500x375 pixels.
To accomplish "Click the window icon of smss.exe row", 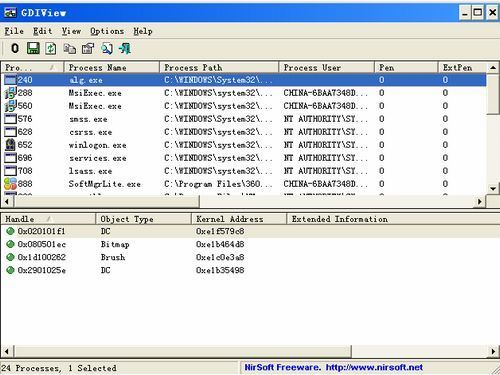I will pos(10,119).
